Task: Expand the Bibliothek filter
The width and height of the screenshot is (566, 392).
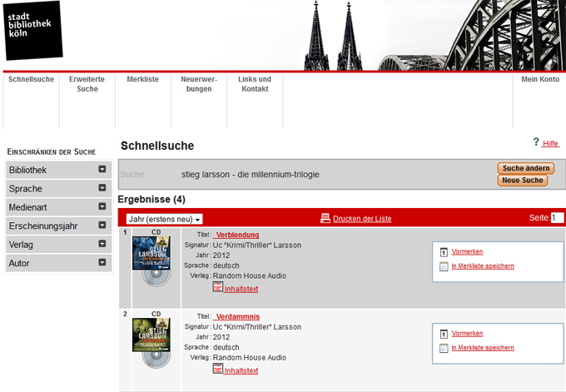Action: click(102, 170)
